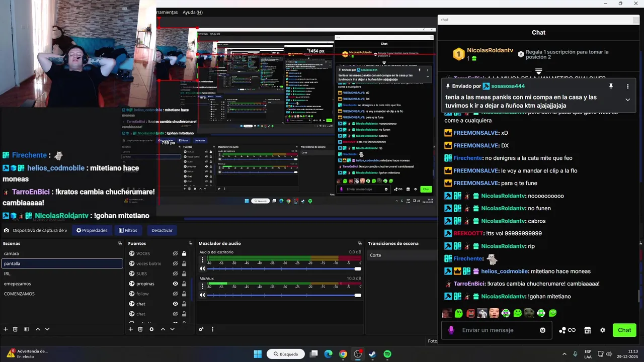Select camara scene
The height and width of the screenshot is (362, 644).
point(62,253)
